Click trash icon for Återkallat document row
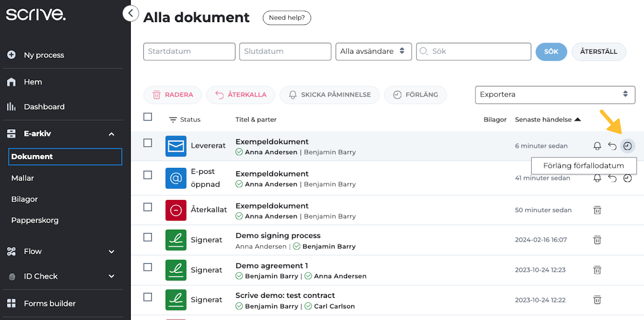 (597, 210)
